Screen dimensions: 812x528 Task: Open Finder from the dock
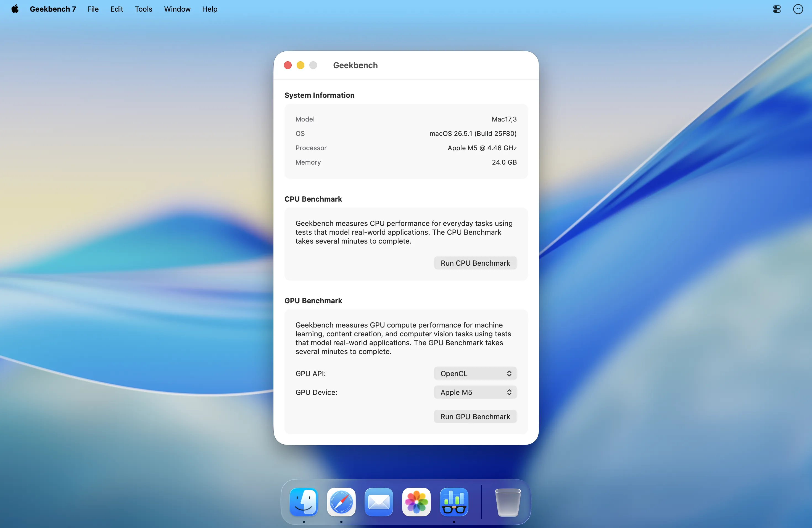point(304,502)
